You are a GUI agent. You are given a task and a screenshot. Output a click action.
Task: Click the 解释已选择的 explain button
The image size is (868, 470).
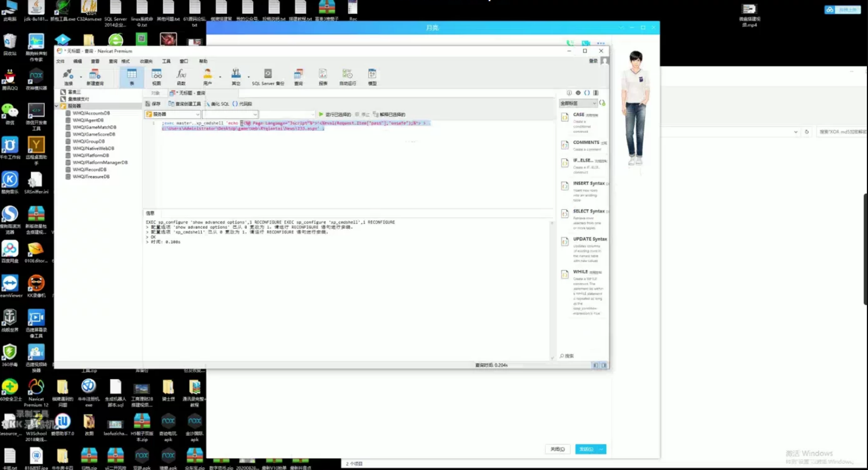[389, 114]
